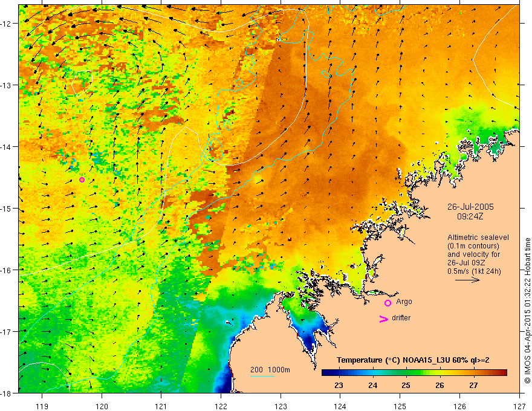The height and width of the screenshot is (411, 532).
Task: Click the IMOS copyright timestamp text
Action: [x=527, y=311]
